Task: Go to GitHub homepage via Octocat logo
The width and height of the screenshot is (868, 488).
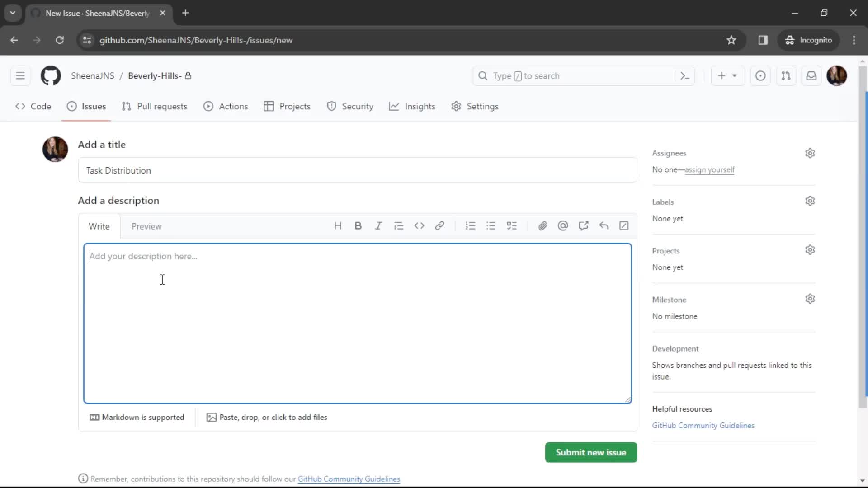Action: (51, 76)
